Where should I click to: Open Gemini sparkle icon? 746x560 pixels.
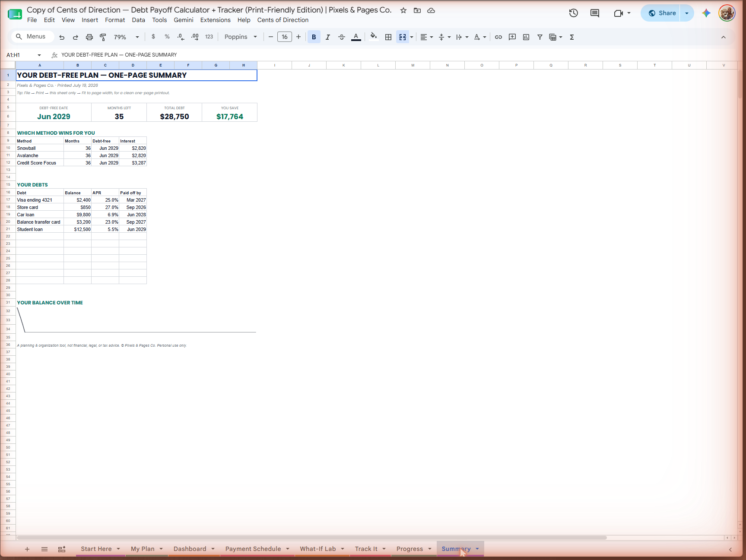706,13
